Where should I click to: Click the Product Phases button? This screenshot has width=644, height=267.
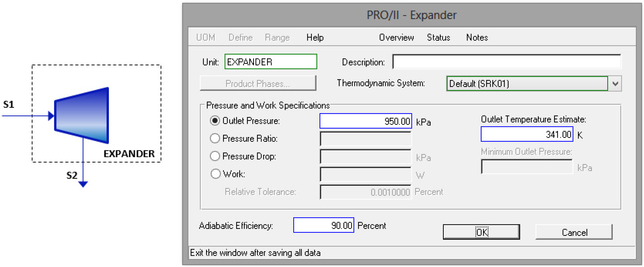pyautogui.click(x=258, y=84)
